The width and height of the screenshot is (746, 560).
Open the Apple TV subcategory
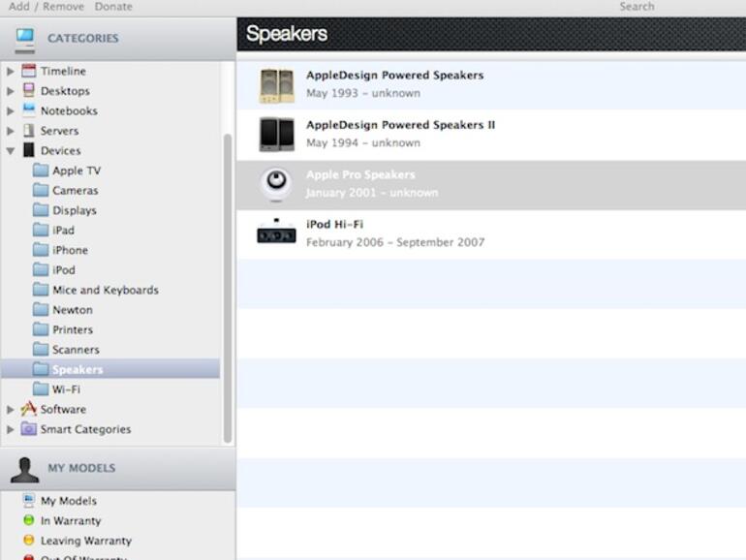pyautogui.click(x=77, y=171)
